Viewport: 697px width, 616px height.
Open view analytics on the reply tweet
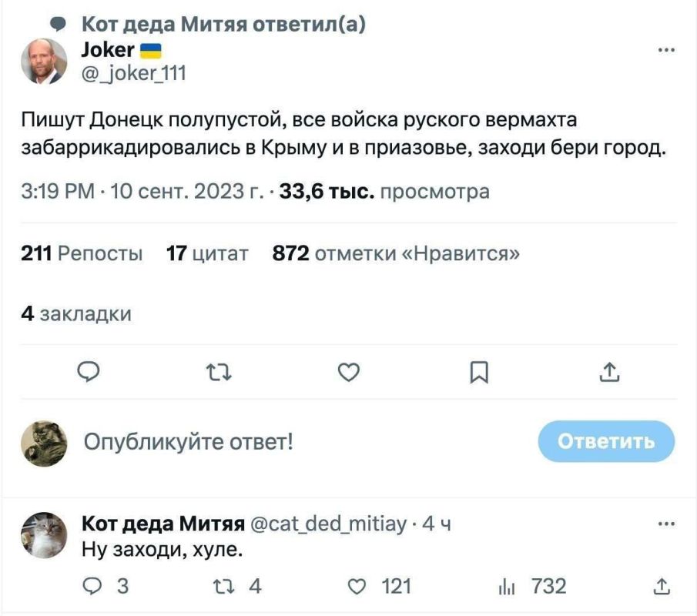point(504,585)
